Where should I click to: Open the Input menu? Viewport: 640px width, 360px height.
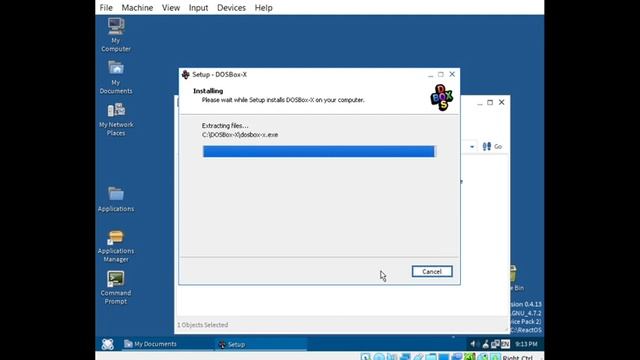pos(198,8)
